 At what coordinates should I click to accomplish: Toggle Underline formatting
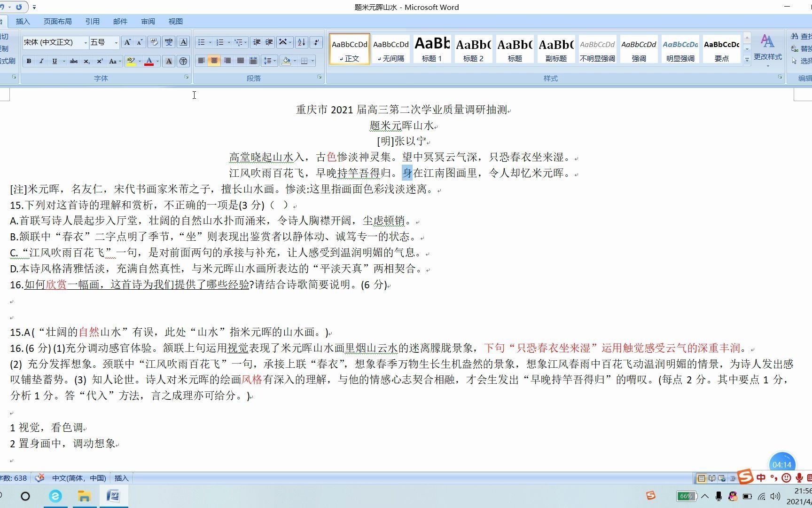(x=55, y=61)
